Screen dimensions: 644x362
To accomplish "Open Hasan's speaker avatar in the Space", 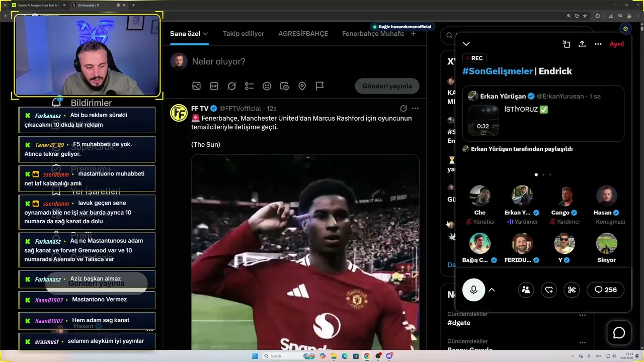I will [x=606, y=196].
